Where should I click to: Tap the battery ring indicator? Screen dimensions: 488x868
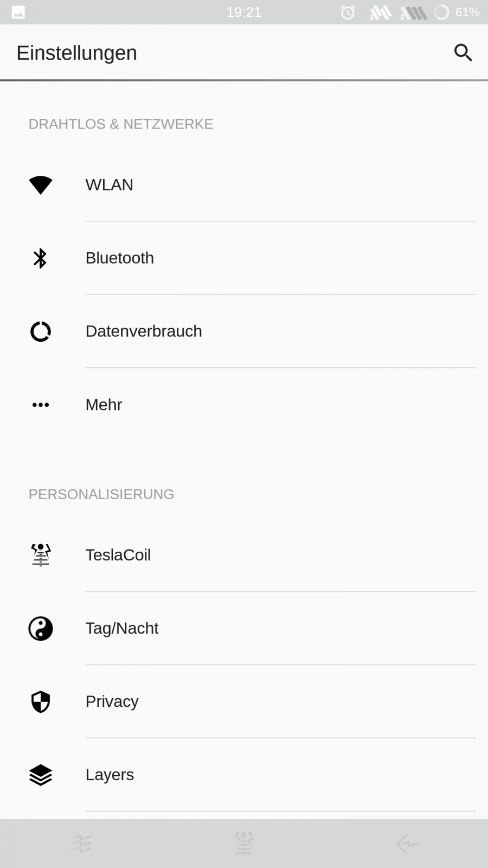(x=442, y=12)
